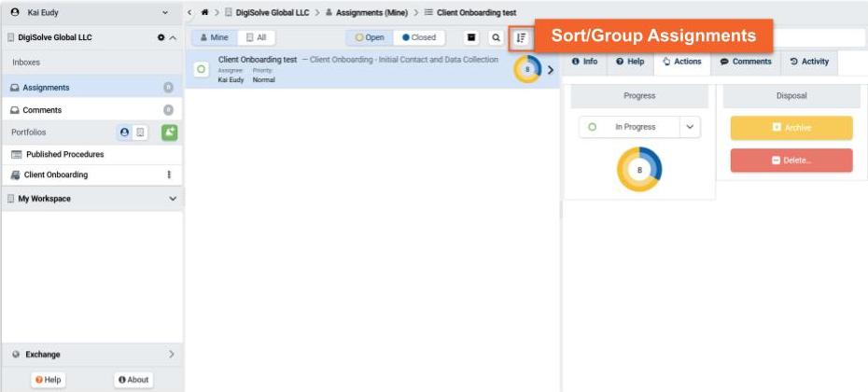
Task: Switch filter to Closed assignments
Action: pos(418,38)
